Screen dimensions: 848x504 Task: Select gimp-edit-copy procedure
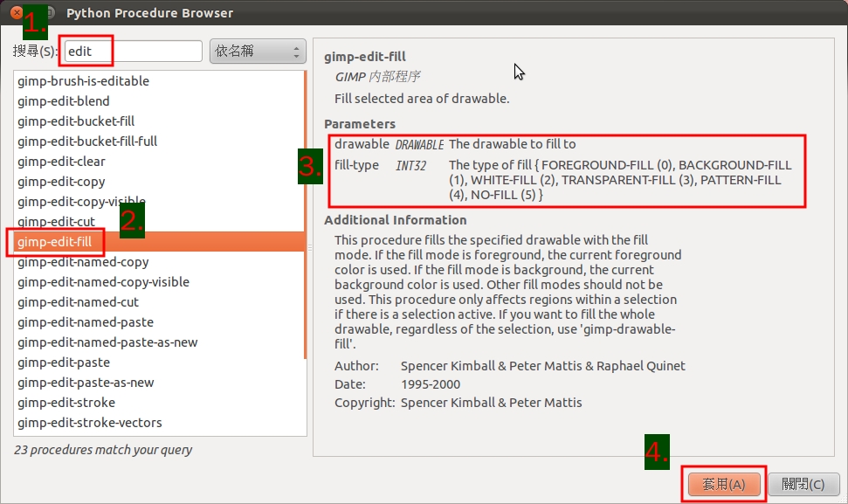[x=159, y=182]
